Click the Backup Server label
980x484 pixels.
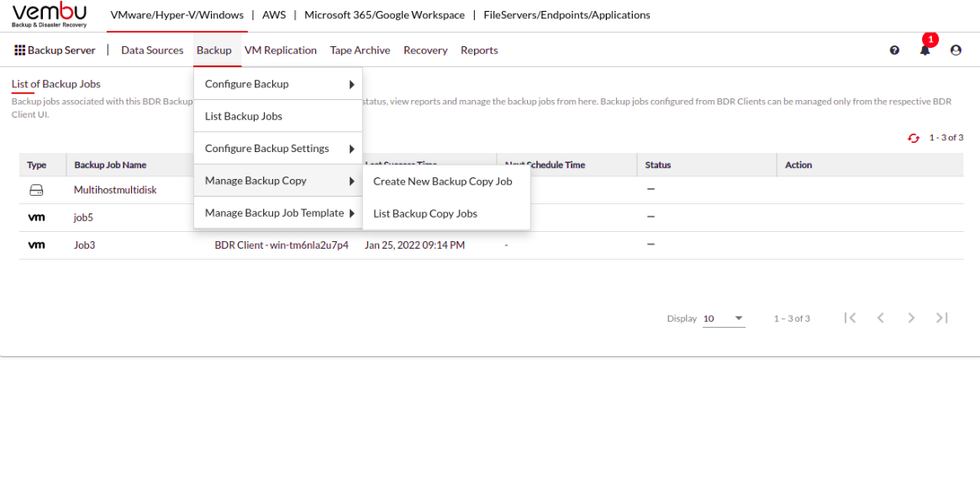[x=62, y=50]
